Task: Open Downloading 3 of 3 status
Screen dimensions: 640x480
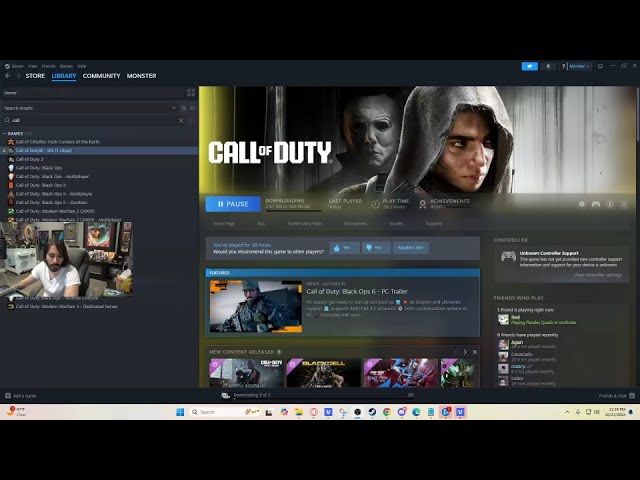Action: click(x=252, y=395)
